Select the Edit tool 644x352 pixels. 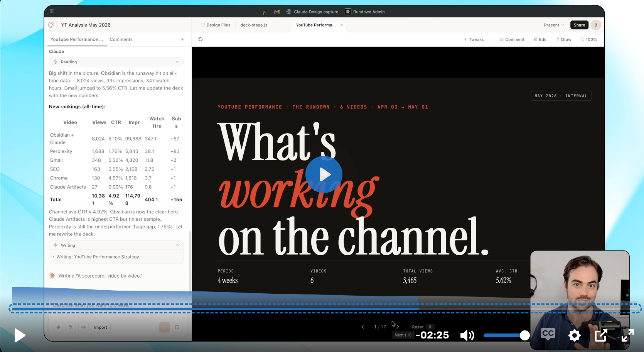pos(540,39)
